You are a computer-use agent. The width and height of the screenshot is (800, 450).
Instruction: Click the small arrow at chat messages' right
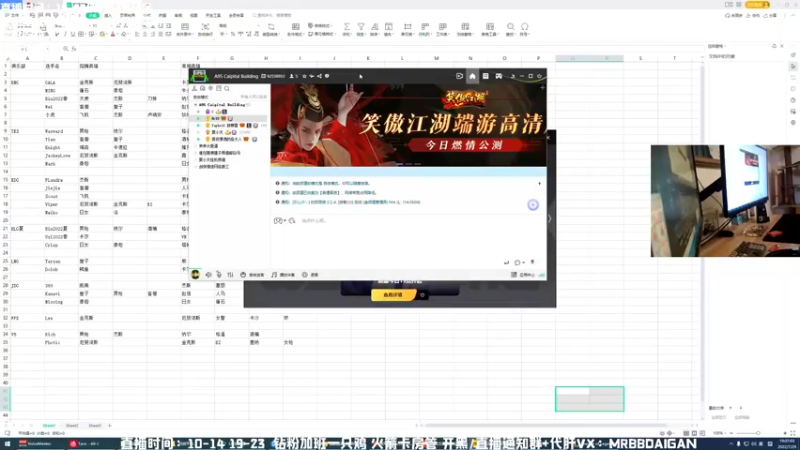click(x=539, y=183)
